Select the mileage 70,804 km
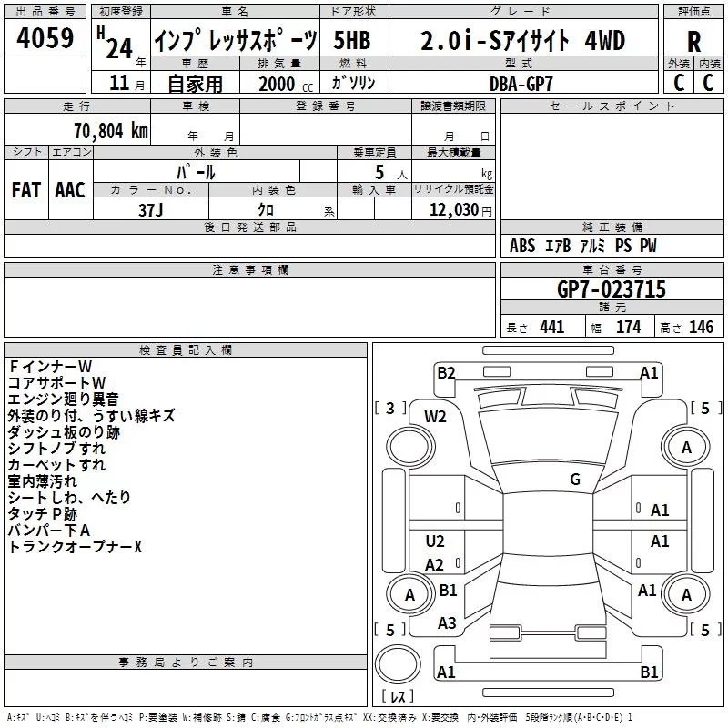Viewport: 728px width, 728px height. [x=111, y=131]
